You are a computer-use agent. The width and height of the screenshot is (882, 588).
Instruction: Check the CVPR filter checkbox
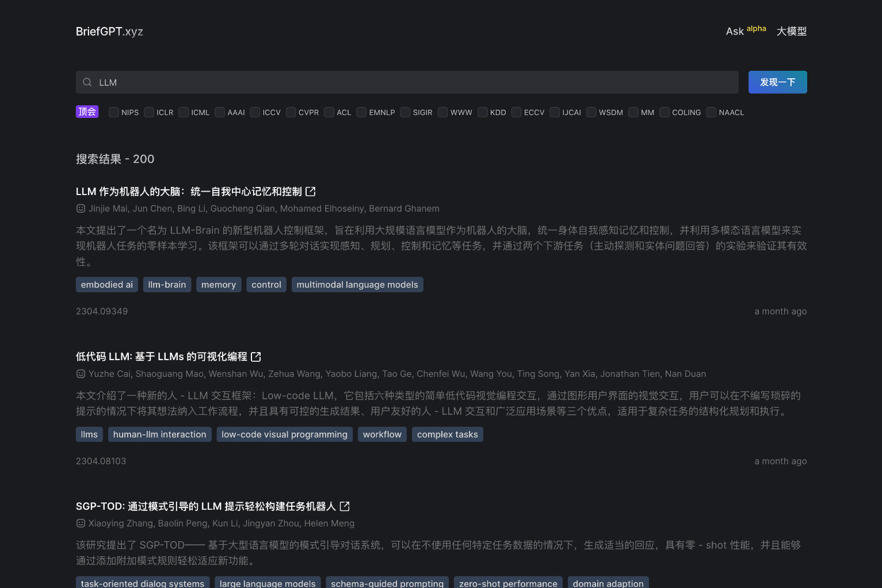[x=291, y=112]
